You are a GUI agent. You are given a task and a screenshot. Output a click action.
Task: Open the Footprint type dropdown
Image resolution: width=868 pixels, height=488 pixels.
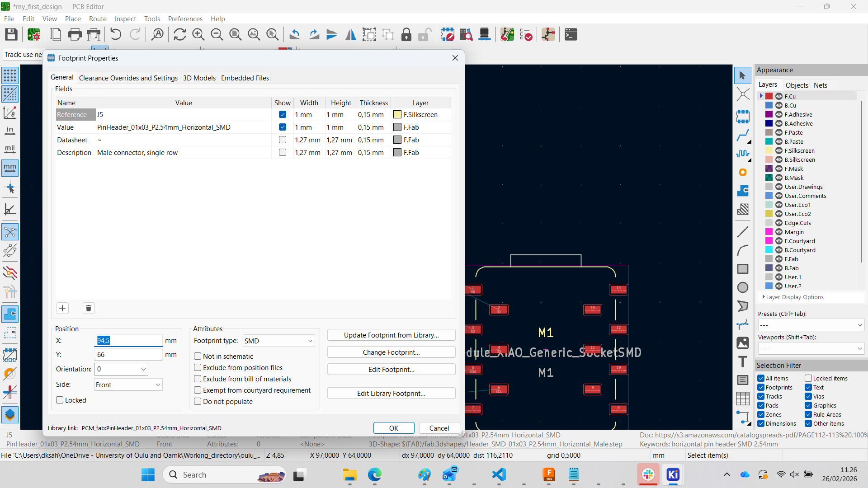278,341
